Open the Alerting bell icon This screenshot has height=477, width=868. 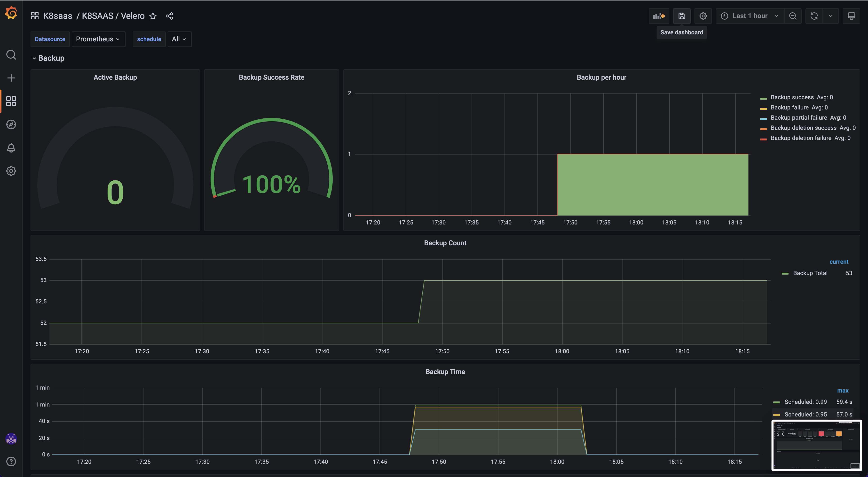click(x=11, y=147)
